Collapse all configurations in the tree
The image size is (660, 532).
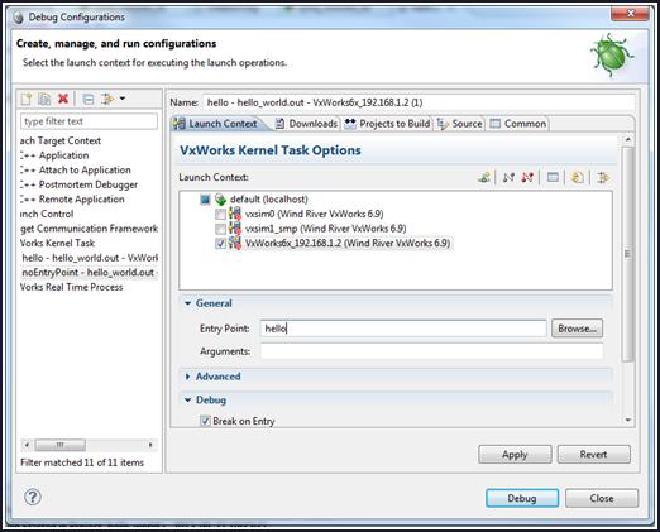pyautogui.click(x=88, y=99)
